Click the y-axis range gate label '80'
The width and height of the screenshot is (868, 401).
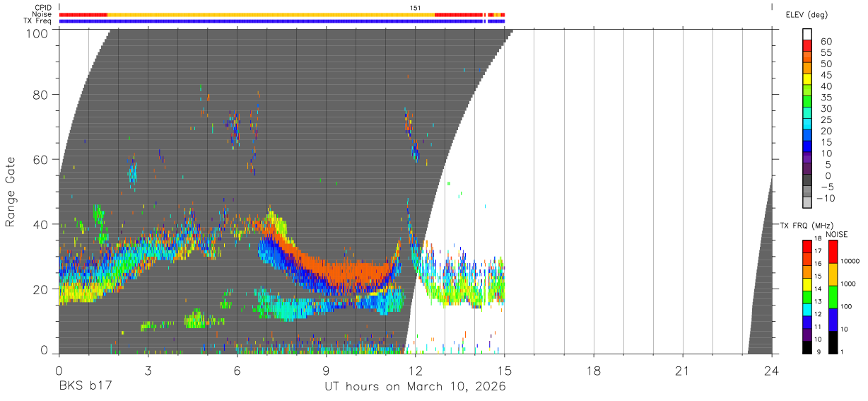(x=40, y=95)
